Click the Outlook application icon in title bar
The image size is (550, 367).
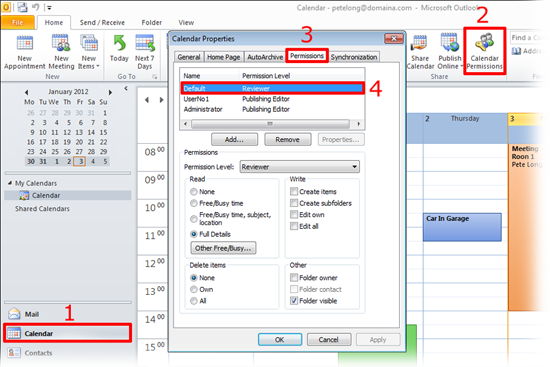6,7
